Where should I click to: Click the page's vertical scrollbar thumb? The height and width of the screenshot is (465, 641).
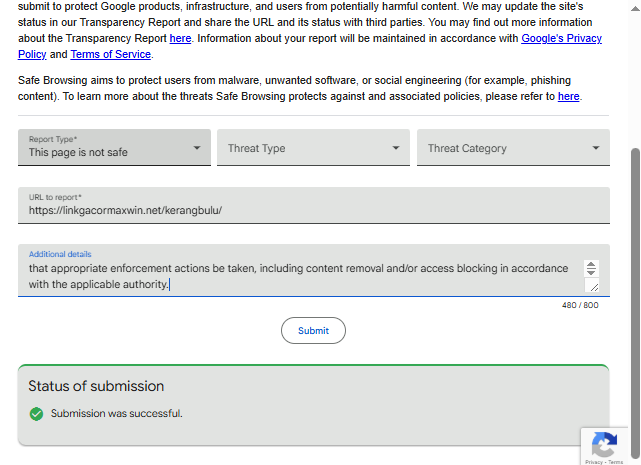tap(635, 303)
